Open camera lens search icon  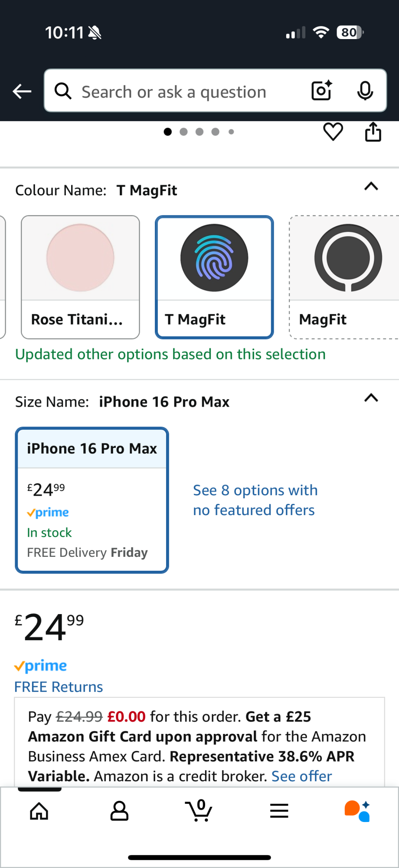tap(322, 91)
